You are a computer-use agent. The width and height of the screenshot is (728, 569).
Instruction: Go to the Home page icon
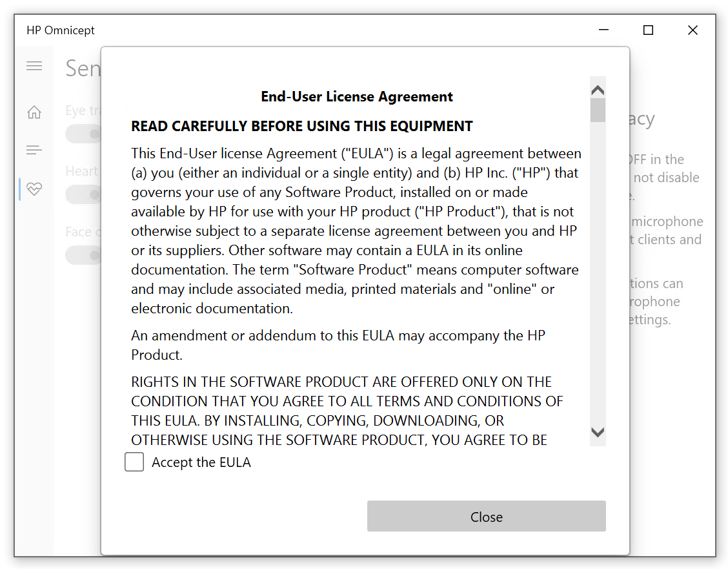[34, 112]
